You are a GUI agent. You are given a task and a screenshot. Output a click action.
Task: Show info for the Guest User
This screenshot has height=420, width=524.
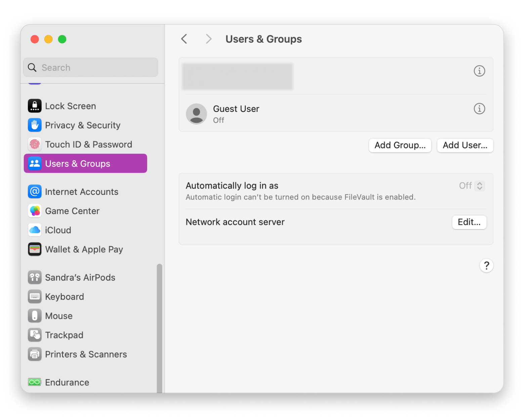click(479, 109)
